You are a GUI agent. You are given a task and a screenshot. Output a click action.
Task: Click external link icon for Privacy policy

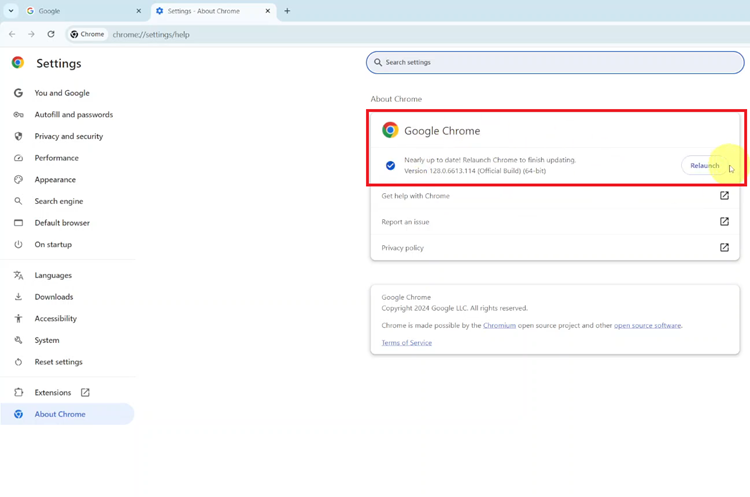click(724, 247)
